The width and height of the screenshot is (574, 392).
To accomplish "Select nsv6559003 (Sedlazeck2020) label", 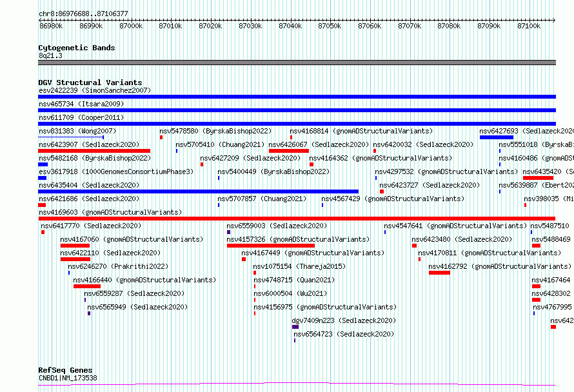I will coord(277,226).
